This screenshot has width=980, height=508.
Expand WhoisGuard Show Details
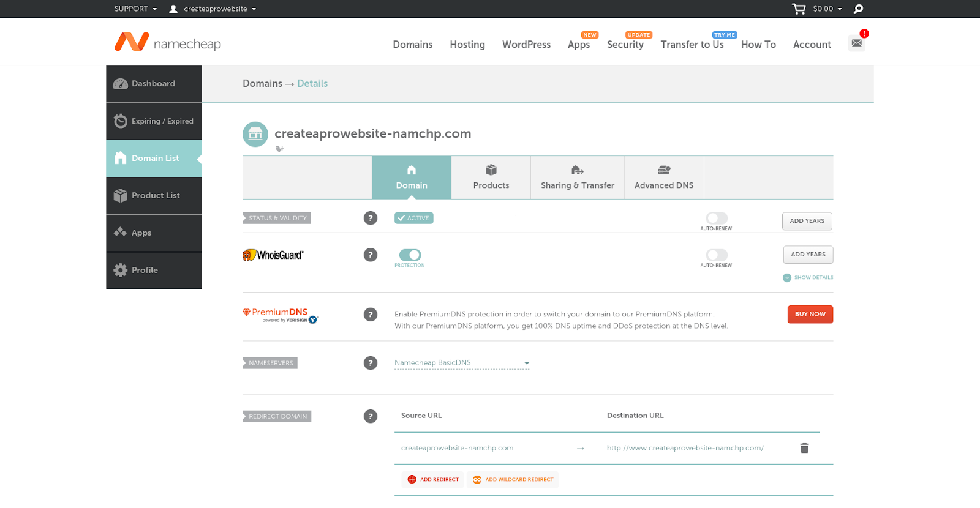click(x=808, y=278)
